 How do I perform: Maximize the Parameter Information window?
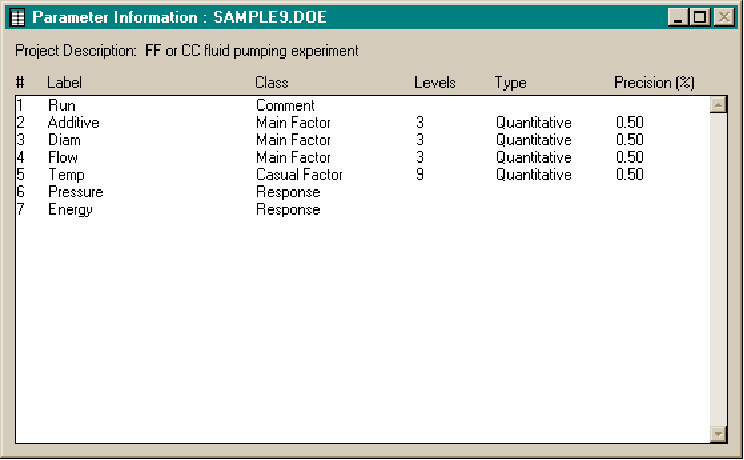[700, 18]
